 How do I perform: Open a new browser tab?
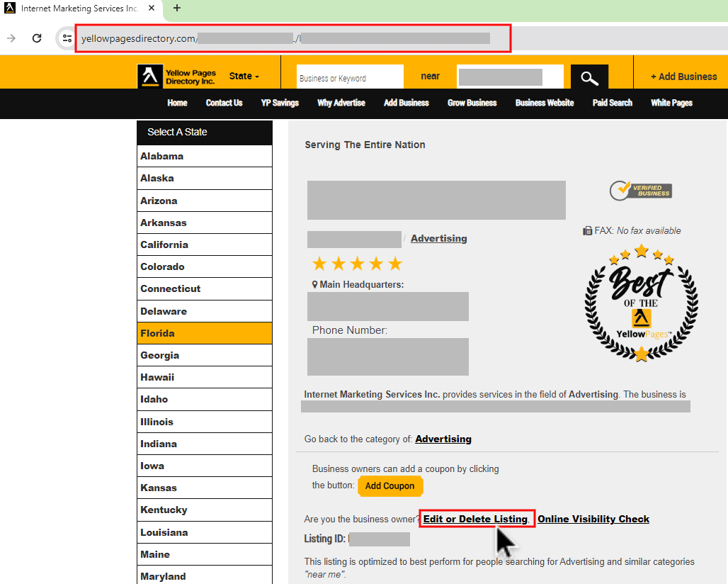tap(177, 8)
